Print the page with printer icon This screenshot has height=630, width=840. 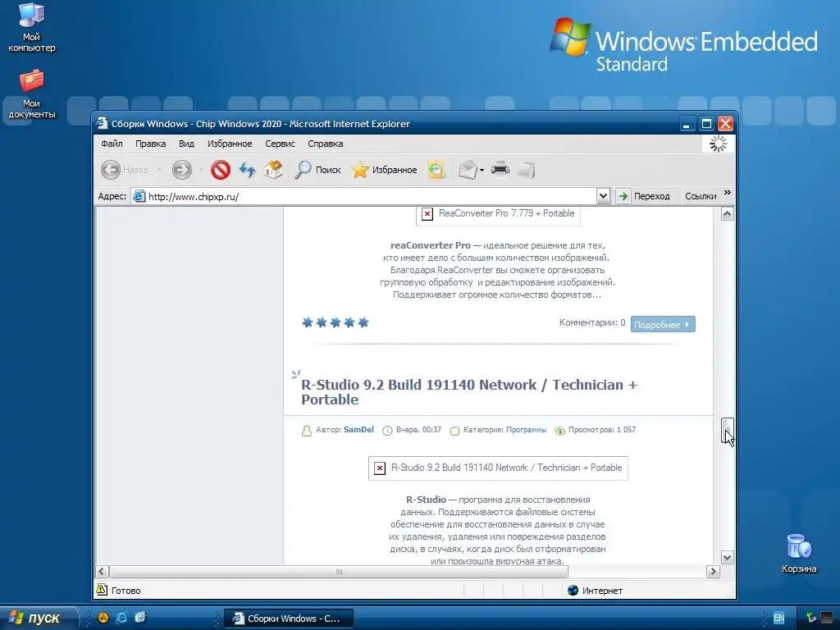(500, 169)
